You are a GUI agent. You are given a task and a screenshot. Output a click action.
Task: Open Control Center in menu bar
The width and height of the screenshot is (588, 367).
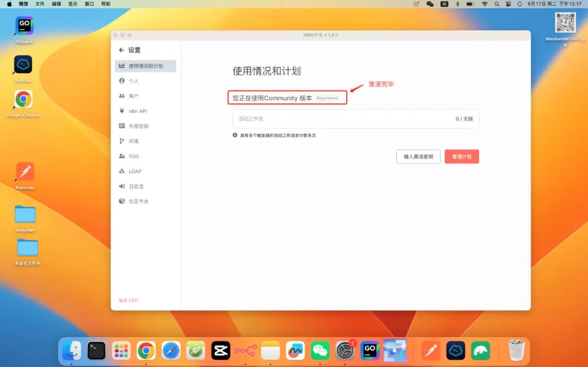pos(509,4)
